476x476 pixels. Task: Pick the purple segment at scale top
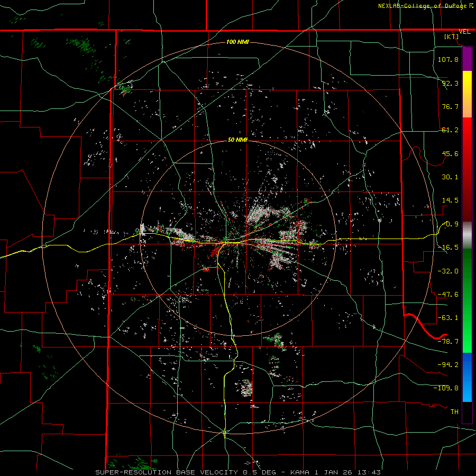pos(467,59)
